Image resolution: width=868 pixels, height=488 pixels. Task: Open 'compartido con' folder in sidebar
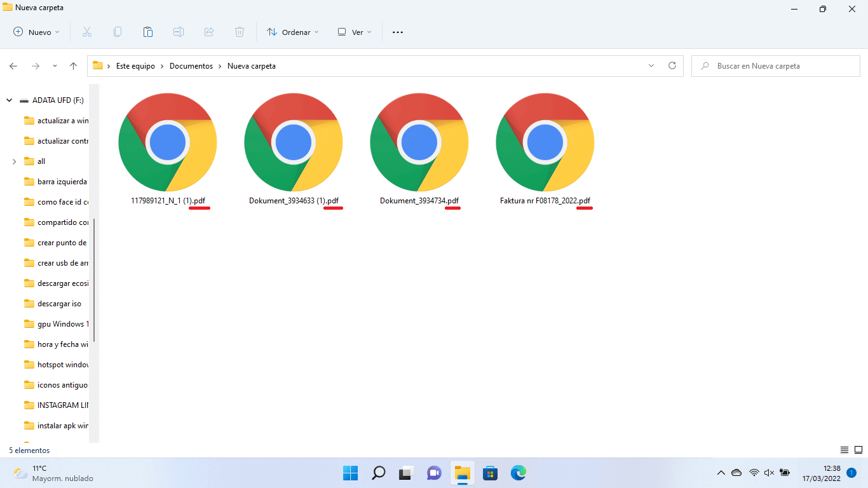coord(57,222)
